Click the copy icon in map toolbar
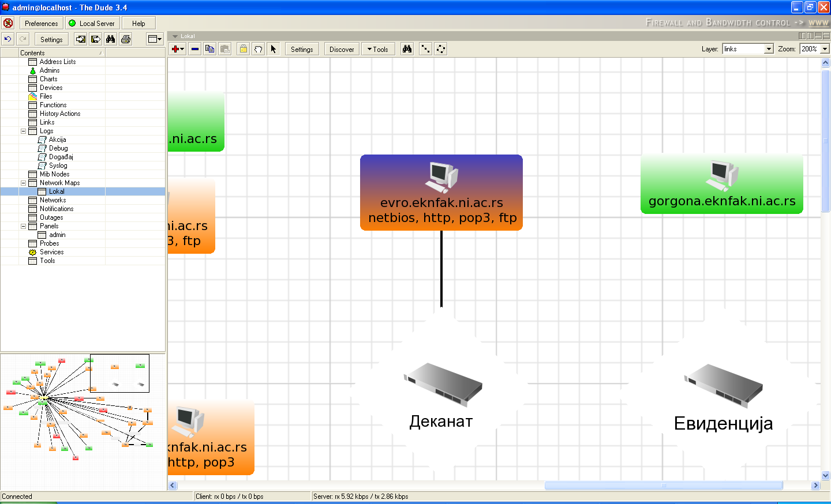Viewport: 831px width, 504px height. click(x=210, y=49)
